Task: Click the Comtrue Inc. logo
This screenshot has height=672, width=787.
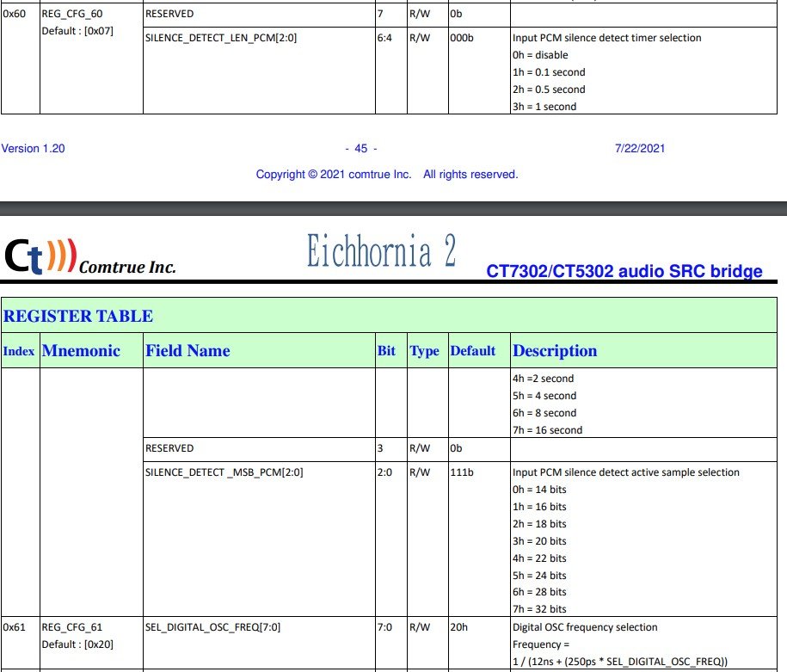Action: [x=90, y=257]
